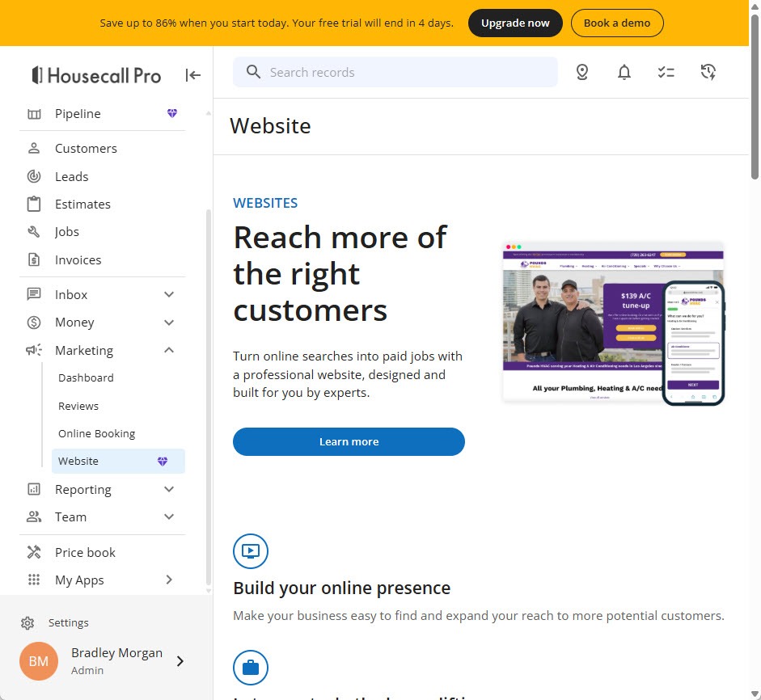Screen dimensions: 761x700
Task: Click the Website premium diamond badge
Action: pyautogui.click(x=162, y=461)
